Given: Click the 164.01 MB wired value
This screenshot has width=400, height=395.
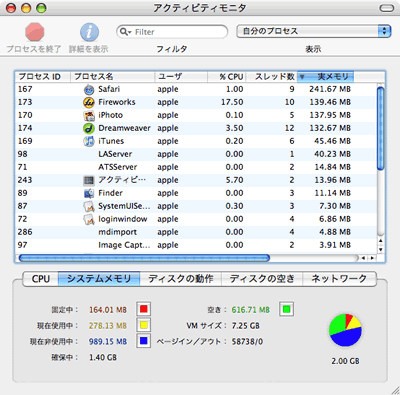Looking at the screenshot, I should [108, 310].
